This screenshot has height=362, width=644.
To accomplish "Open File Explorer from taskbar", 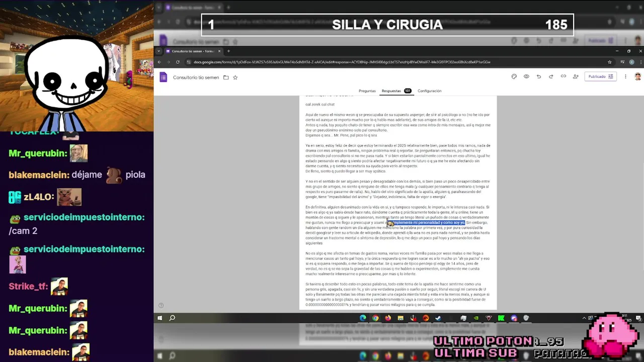I will pos(400,318).
